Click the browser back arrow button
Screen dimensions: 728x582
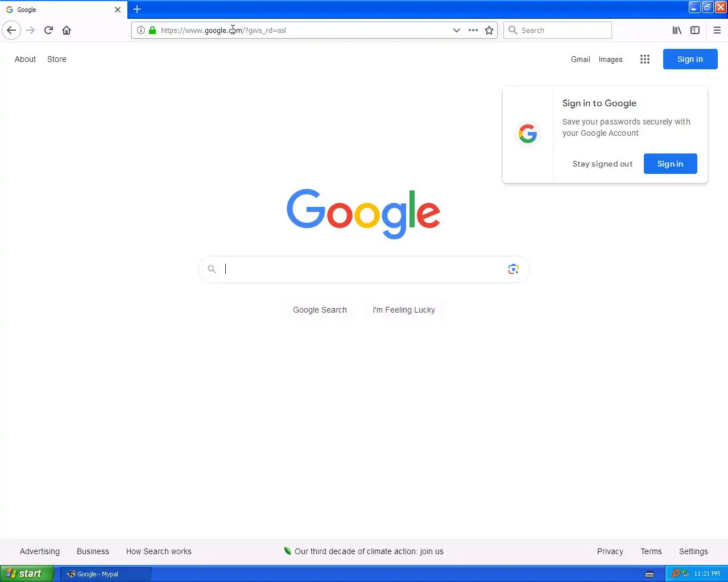click(11, 30)
